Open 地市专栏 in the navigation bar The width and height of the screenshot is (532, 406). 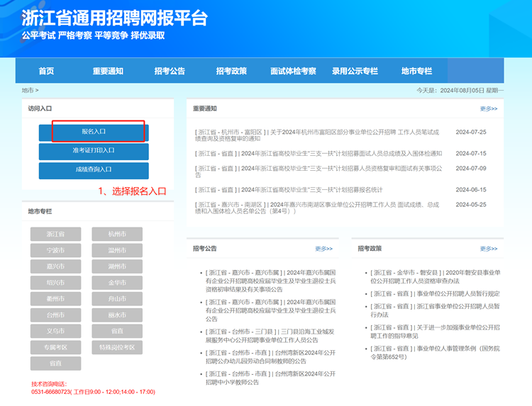coord(416,71)
